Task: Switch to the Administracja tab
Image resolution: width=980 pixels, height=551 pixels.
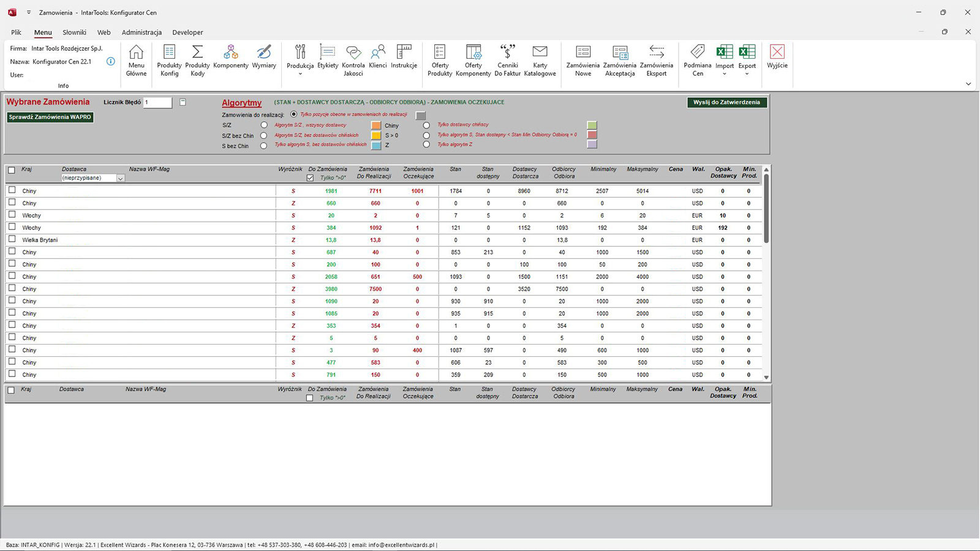Action: pyautogui.click(x=141, y=32)
